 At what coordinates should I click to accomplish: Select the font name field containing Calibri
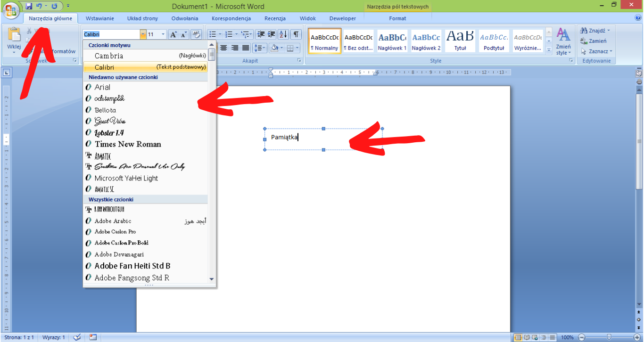point(111,34)
